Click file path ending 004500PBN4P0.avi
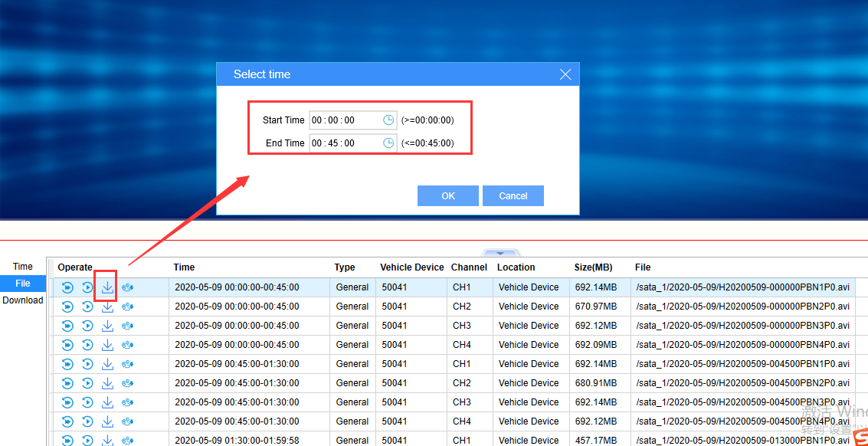The width and height of the screenshot is (868, 446). tap(743, 421)
